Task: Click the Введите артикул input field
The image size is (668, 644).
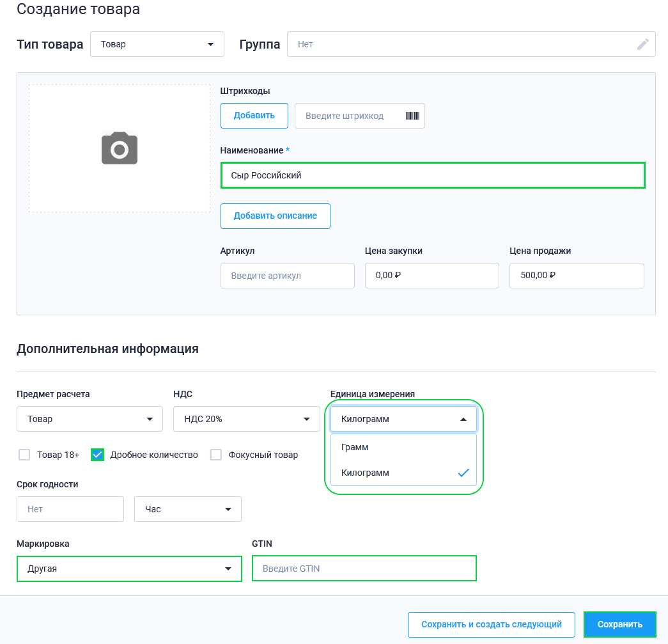Action: point(288,276)
